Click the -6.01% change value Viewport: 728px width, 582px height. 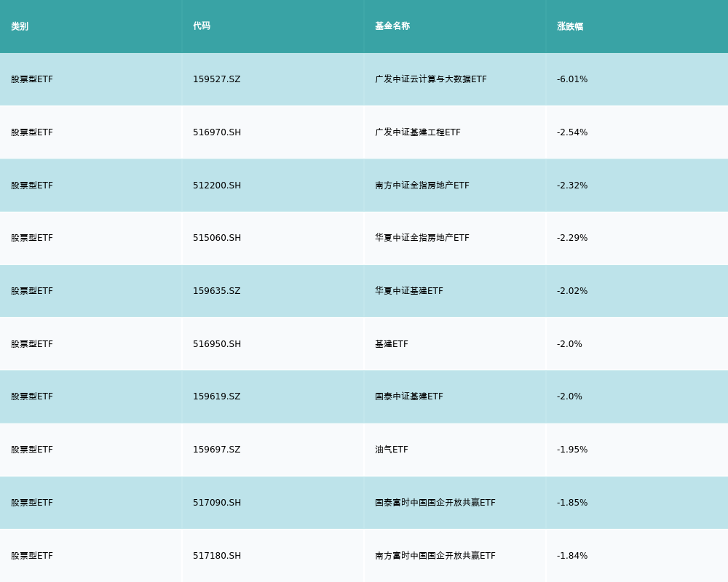572,79
